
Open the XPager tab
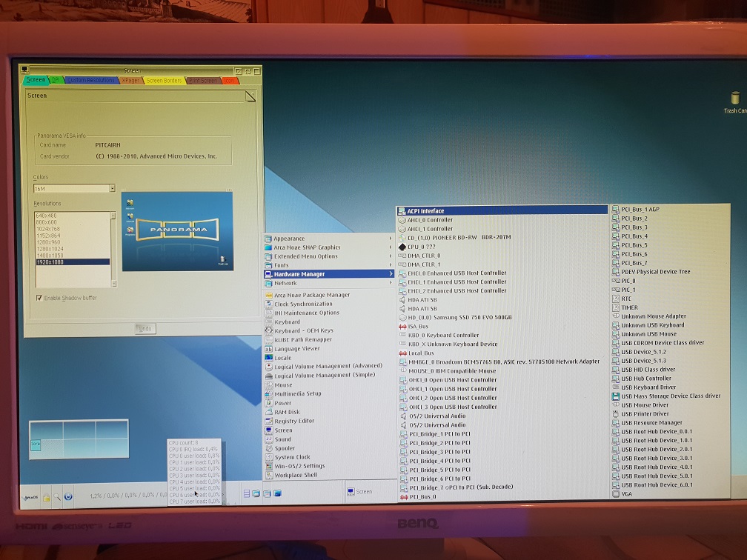click(130, 81)
